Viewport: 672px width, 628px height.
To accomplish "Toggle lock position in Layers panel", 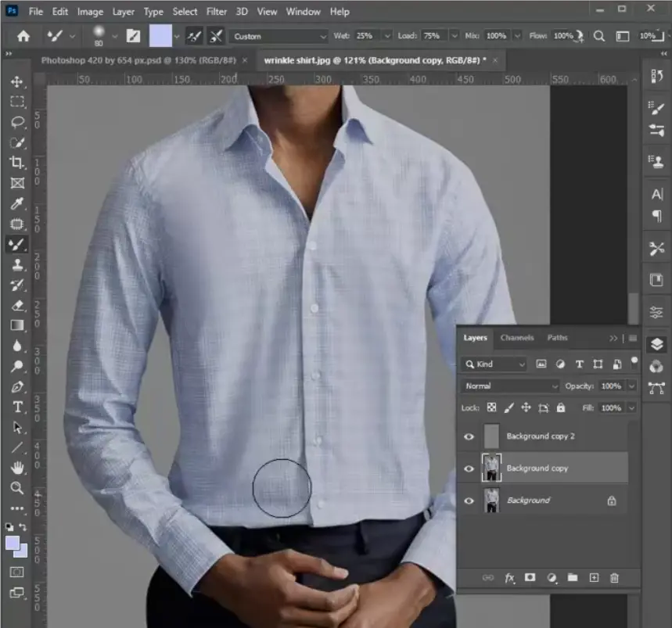I will pyautogui.click(x=526, y=407).
